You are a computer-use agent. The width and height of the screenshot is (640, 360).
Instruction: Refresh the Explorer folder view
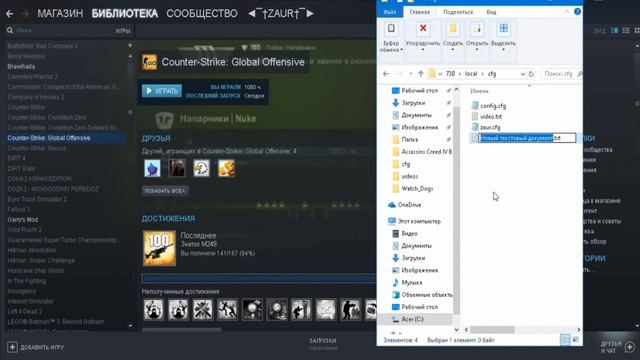531,74
